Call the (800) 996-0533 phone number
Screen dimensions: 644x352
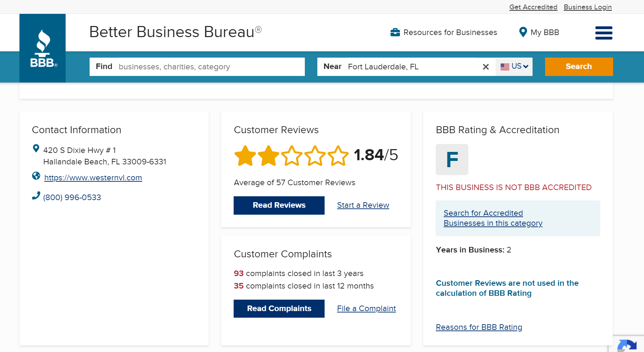point(72,197)
